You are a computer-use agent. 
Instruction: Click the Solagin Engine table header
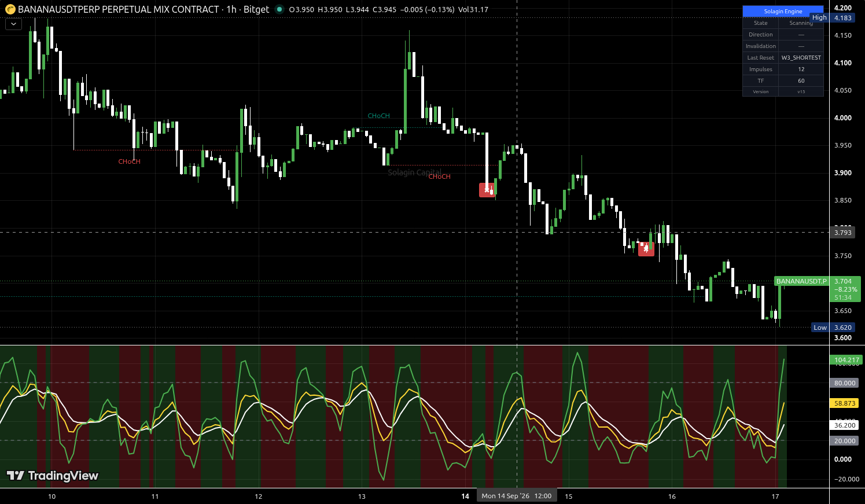(783, 11)
